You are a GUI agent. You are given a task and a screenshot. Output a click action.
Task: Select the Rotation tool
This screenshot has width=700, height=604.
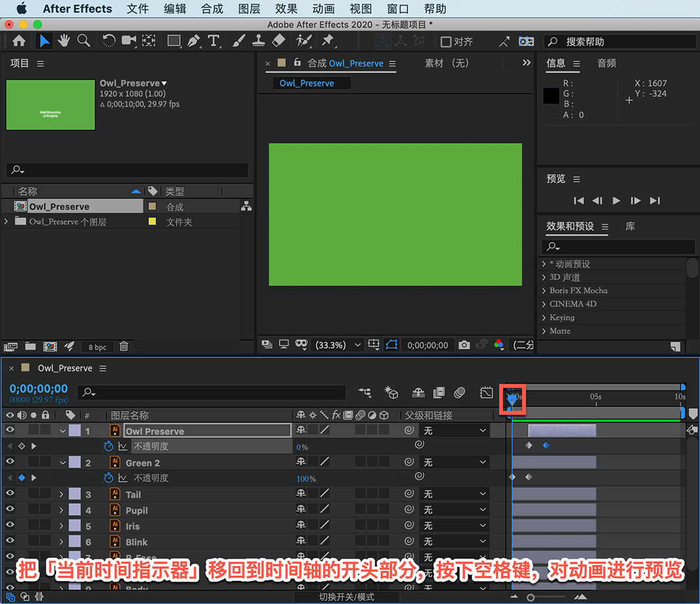click(x=109, y=41)
